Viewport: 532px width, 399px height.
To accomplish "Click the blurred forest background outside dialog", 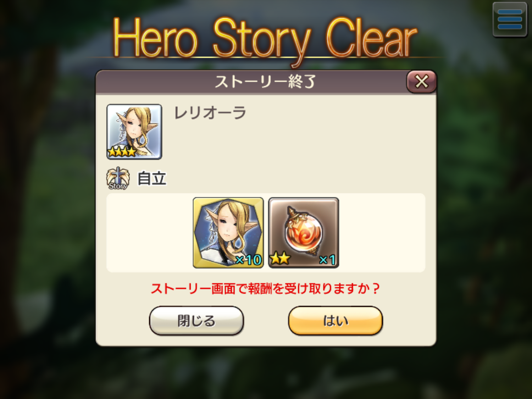I will tap(46, 213).
